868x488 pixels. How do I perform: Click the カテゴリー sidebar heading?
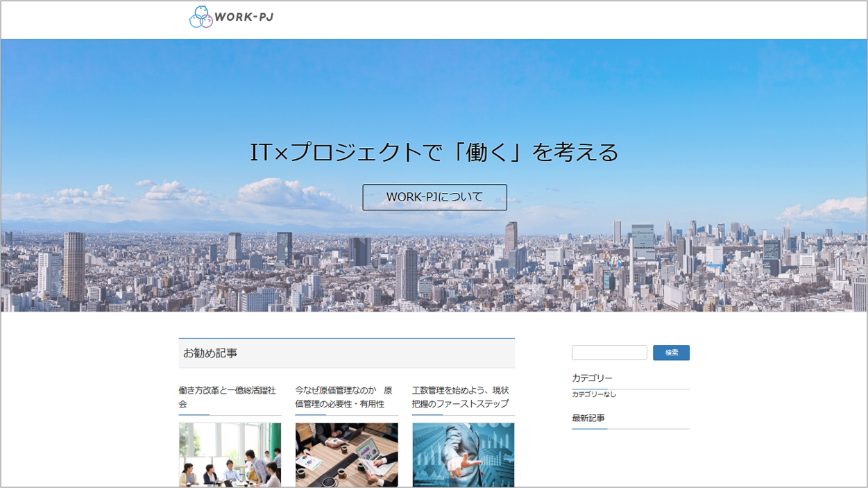(592, 378)
